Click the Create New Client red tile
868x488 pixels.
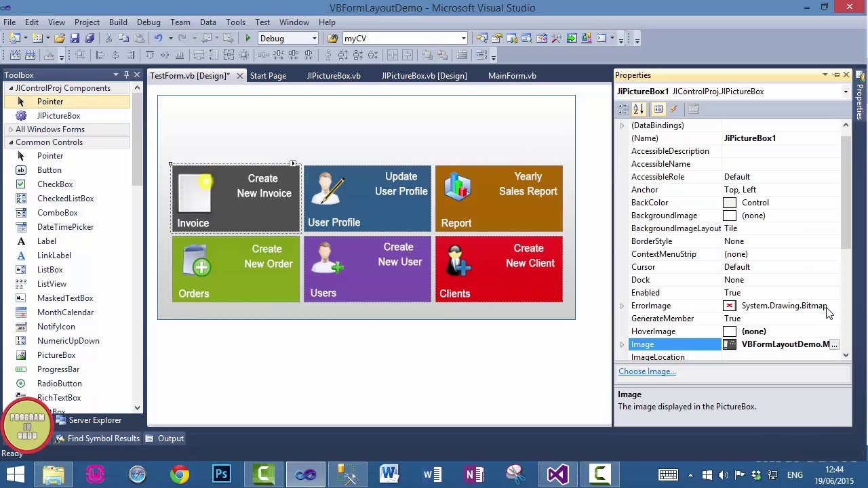pyautogui.click(x=499, y=269)
